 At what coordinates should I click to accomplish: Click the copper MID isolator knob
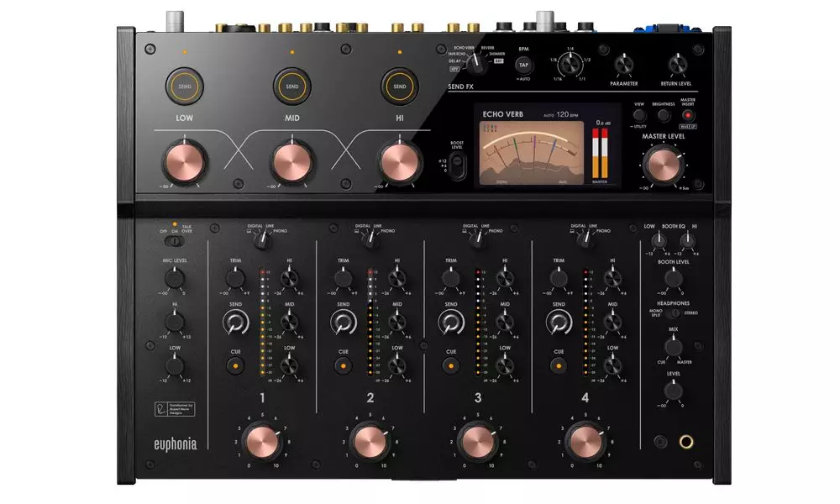[x=292, y=162]
